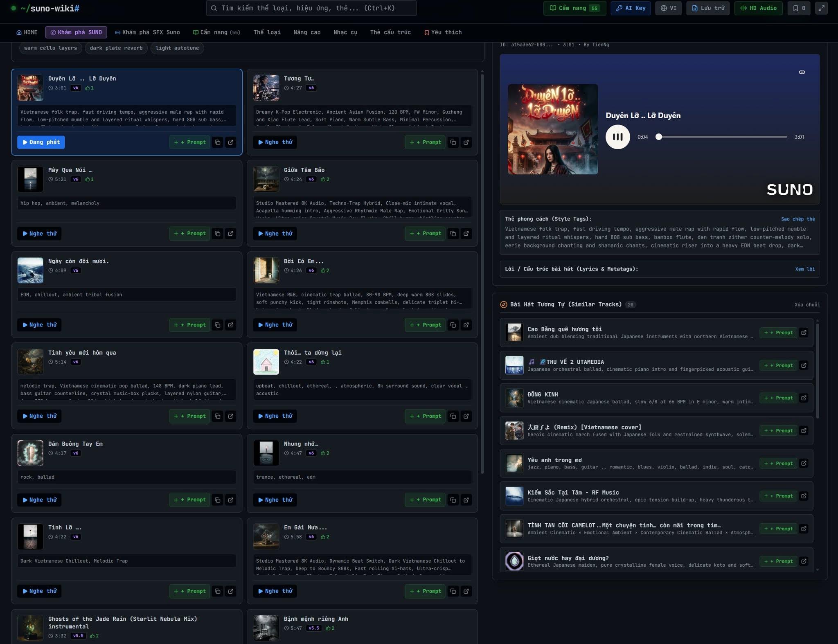Open Lưu trữ archive button
This screenshot has width=838, height=644.
pyautogui.click(x=708, y=8)
